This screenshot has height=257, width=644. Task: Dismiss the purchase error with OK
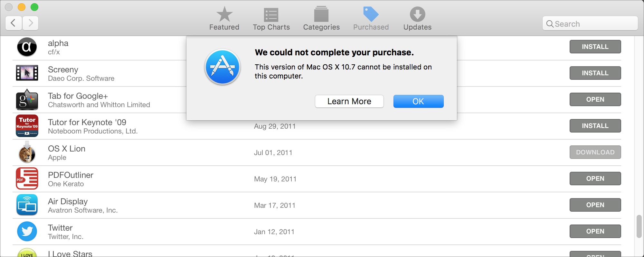(x=418, y=101)
